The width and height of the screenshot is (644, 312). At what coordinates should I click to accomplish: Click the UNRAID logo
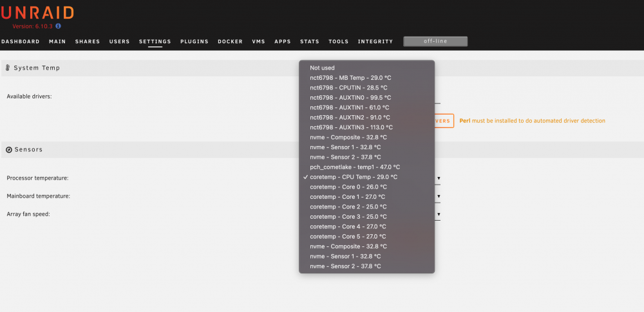coord(37,13)
